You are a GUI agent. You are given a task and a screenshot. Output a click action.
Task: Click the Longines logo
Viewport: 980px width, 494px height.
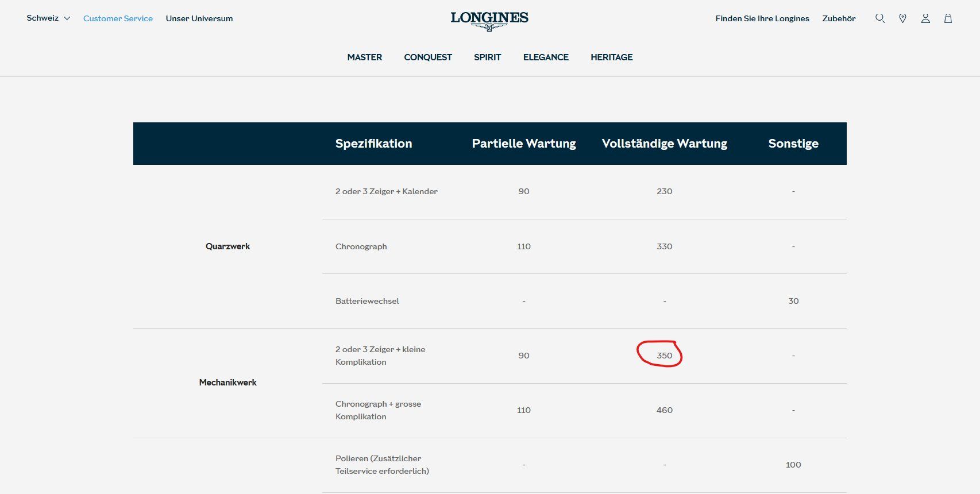[489, 21]
